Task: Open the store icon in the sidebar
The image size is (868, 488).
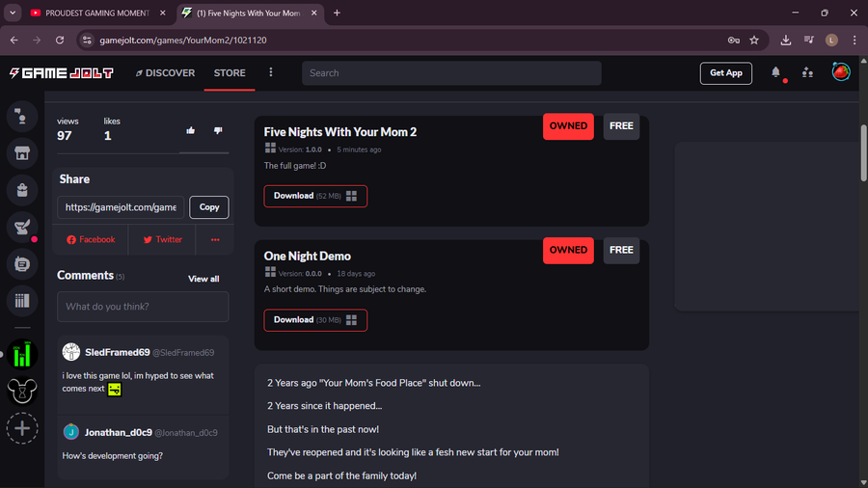Action: [x=22, y=153]
